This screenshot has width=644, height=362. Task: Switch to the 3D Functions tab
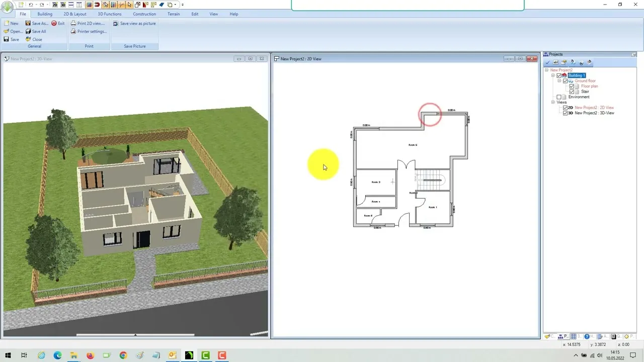pyautogui.click(x=110, y=14)
